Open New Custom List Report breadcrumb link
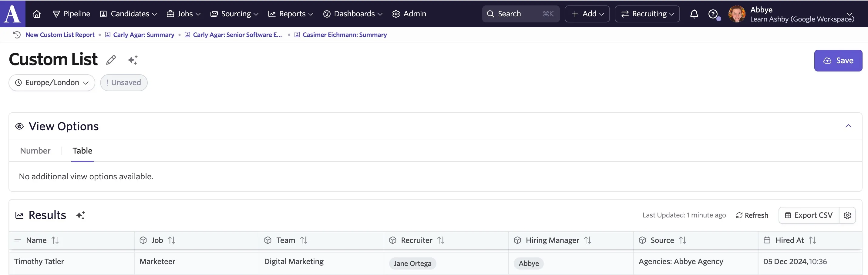Screen dimensions: 868x275 60,35
